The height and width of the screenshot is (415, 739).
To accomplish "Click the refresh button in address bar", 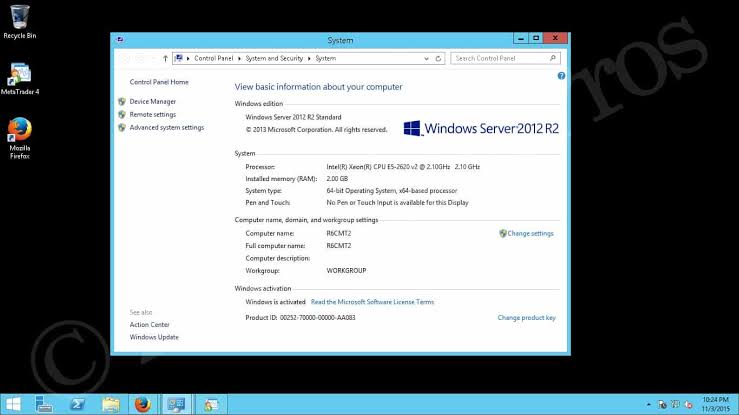I will click(438, 58).
